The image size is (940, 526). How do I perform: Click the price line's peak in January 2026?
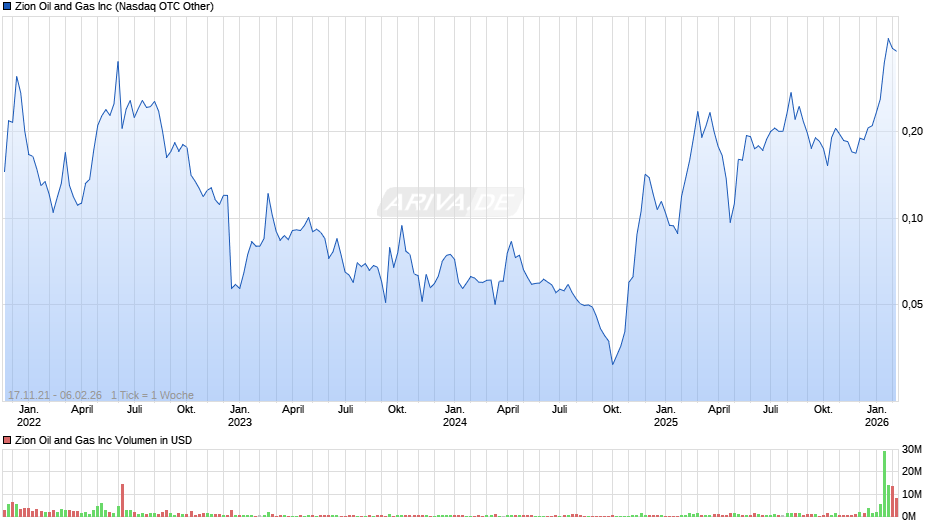888,39
